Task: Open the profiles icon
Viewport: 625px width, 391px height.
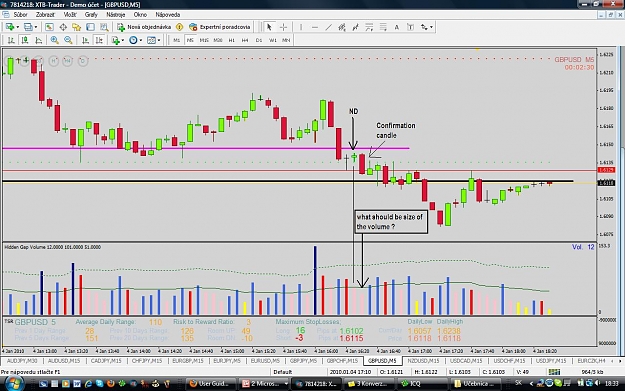Action: [x=28, y=27]
